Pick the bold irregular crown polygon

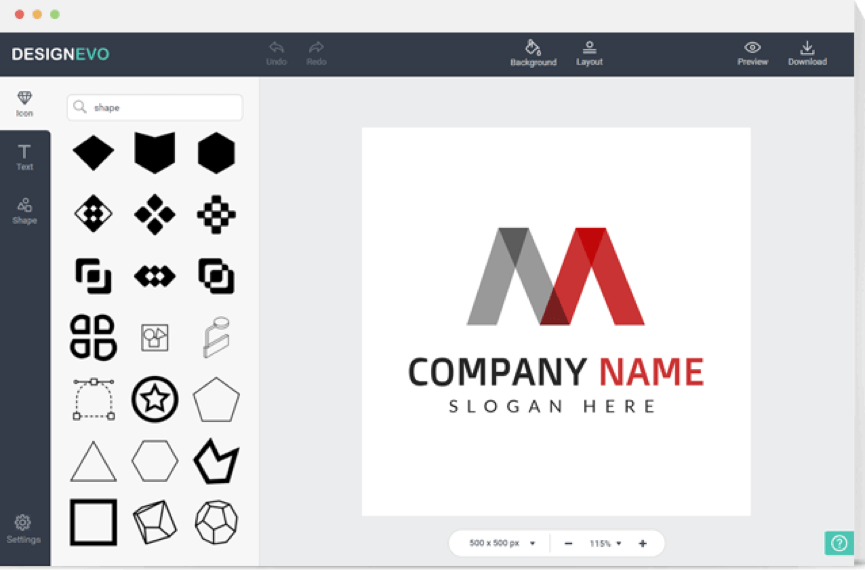[x=216, y=461]
